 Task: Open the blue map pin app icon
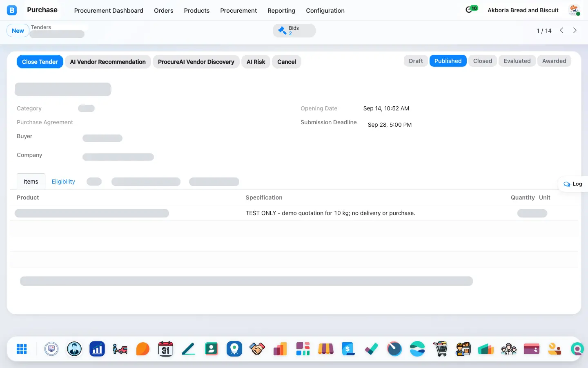[x=234, y=349]
